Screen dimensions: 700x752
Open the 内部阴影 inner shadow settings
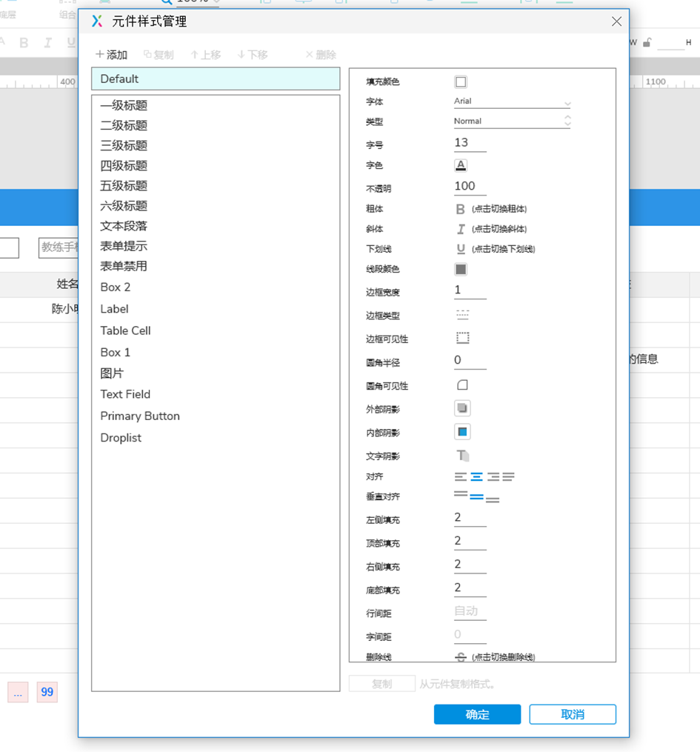(x=462, y=432)
